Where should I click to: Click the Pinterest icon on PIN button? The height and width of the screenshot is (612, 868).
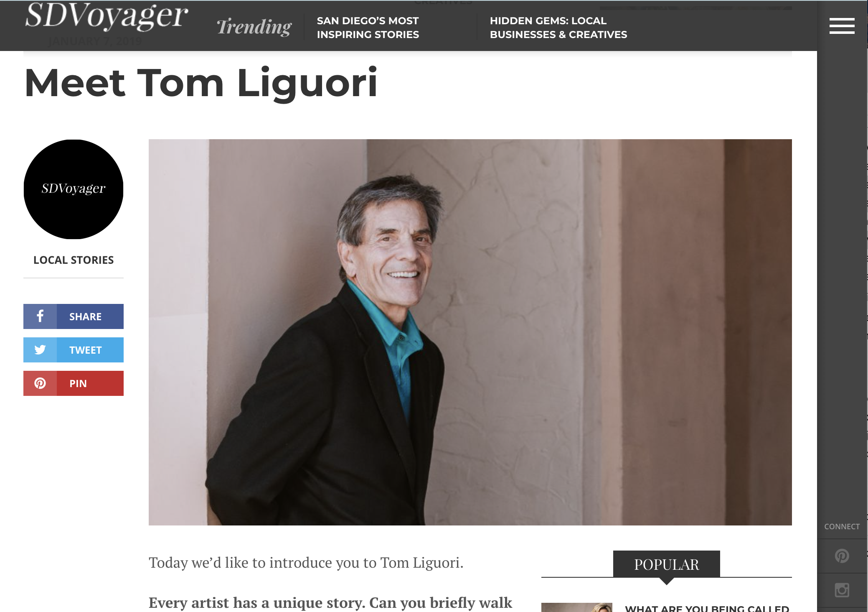coord(40,383)
